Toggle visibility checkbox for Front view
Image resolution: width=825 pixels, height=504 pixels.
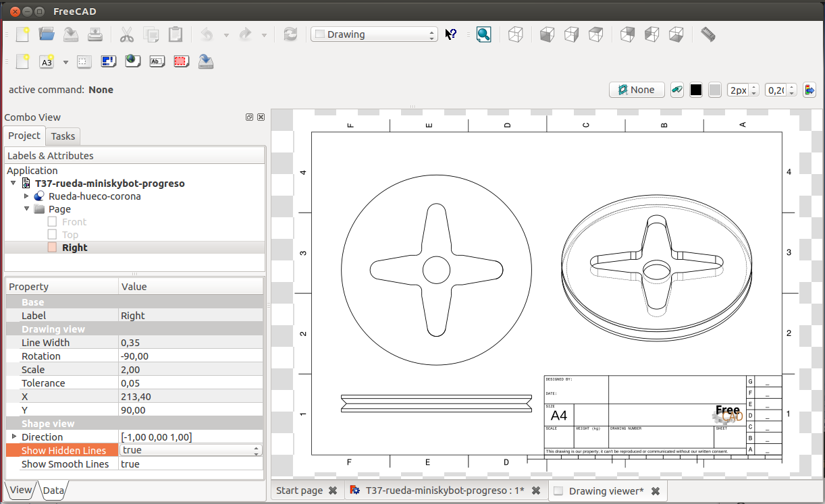click(x=52, y=222)
